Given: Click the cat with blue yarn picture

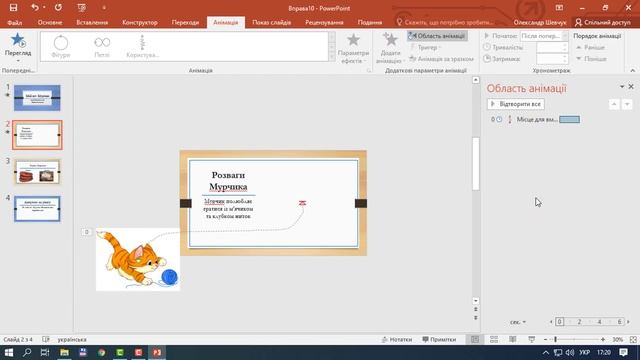Looking at the screenshot, I should click(x=138, y=259).
